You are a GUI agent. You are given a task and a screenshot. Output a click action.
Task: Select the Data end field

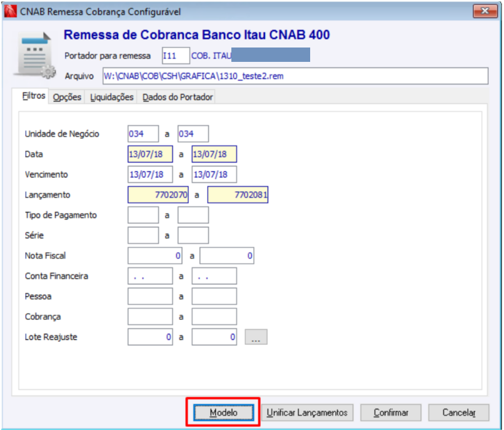click(x=214, y=154)
